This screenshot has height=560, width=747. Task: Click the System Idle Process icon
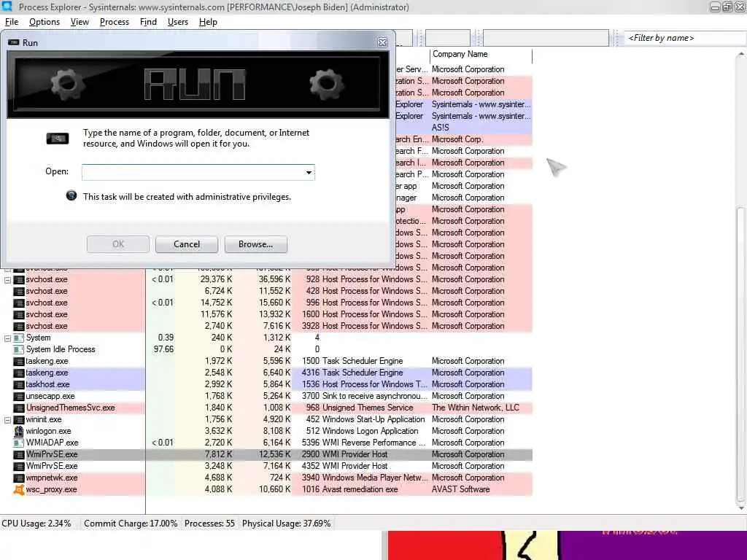point(18,349)
